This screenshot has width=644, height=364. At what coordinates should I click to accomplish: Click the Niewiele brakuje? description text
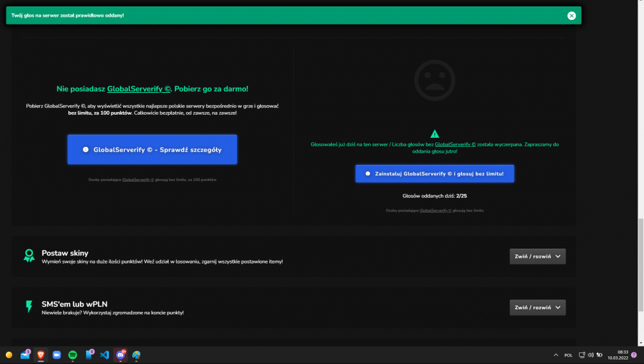113,312
